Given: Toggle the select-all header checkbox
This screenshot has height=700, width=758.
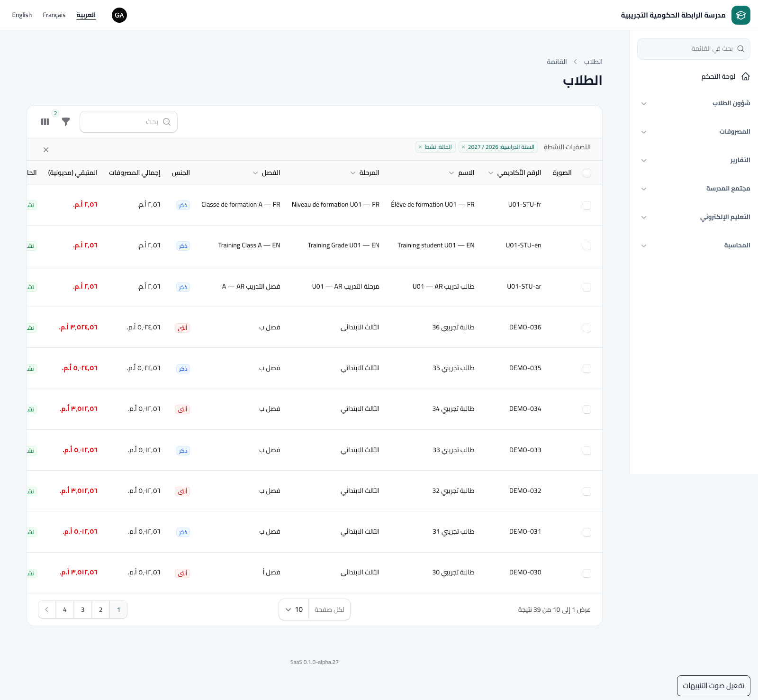Looking at the screenshot, I should click(587, 173).
